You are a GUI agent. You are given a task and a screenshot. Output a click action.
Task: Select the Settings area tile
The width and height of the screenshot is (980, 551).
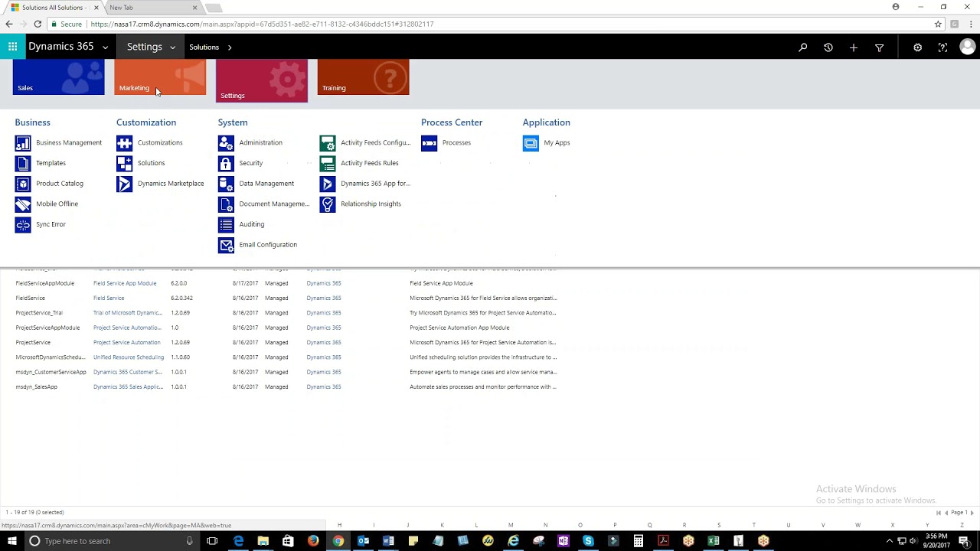[262, 80]
